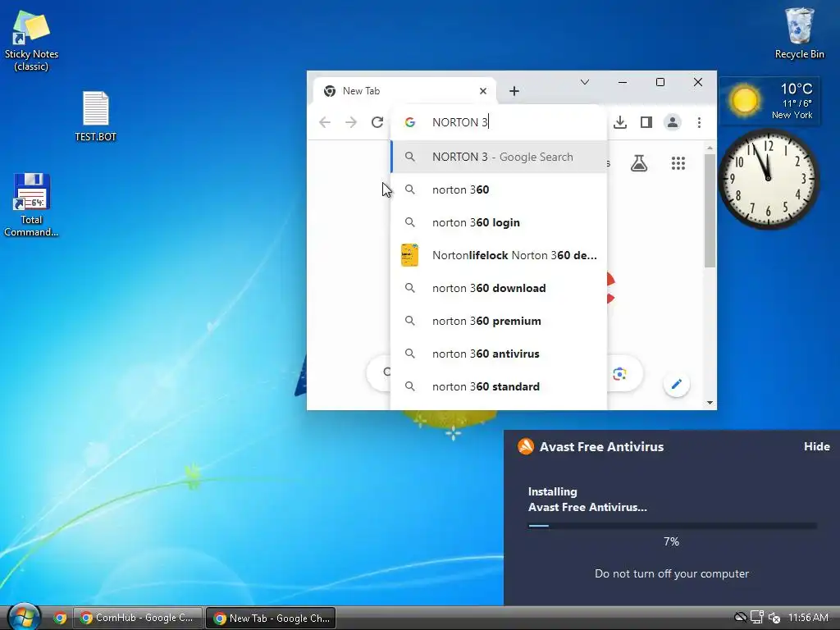Click Google Lens camera icon
Viewport: 840px width, 630px height.
620,373
